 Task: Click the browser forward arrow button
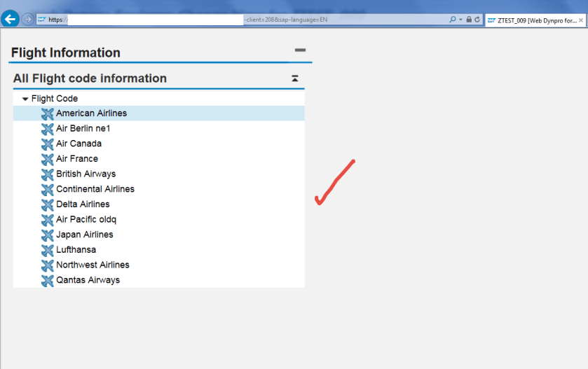[x=27, y=19]
